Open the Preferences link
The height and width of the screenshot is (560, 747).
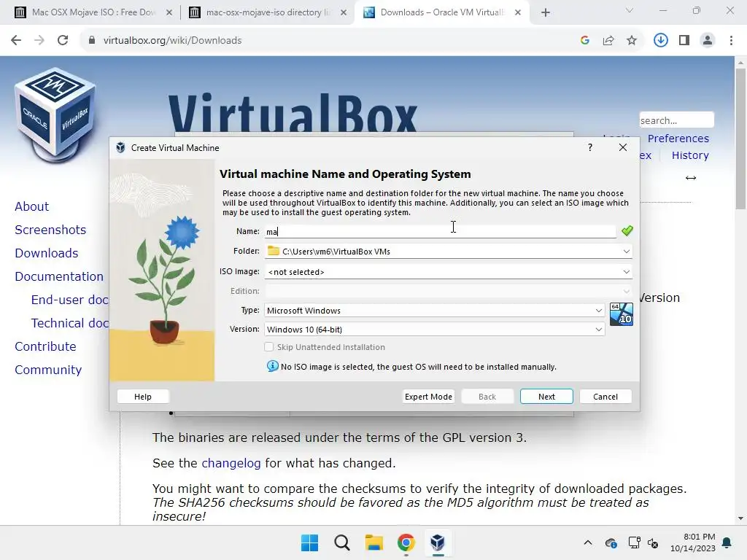(678, 138)
